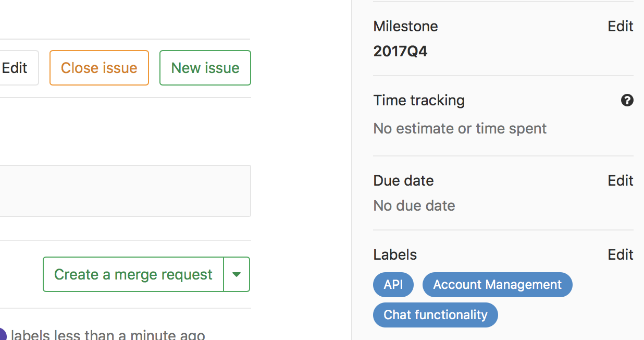
Task: Click the question mark next to Time tracking
Action: point(627,100)
